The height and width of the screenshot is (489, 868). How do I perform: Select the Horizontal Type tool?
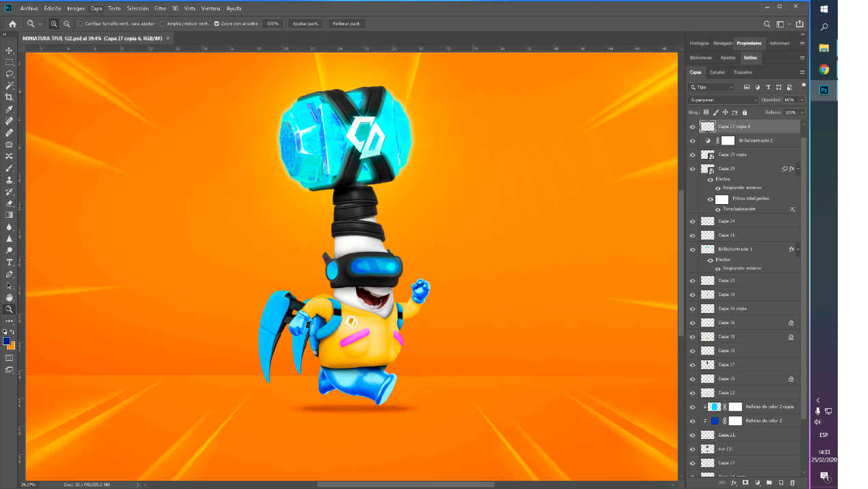click(10, 262)
